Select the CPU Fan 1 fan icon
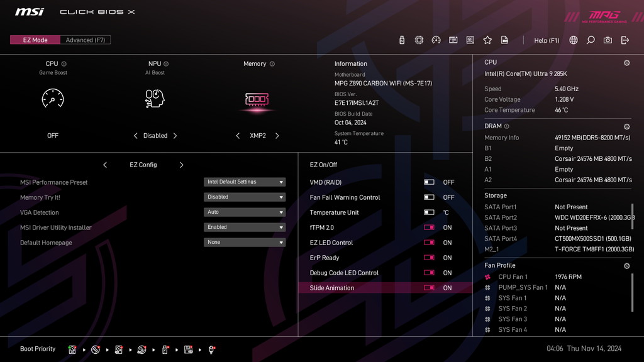Viewport: 644px width, 362px height. (x=487, y=277)
